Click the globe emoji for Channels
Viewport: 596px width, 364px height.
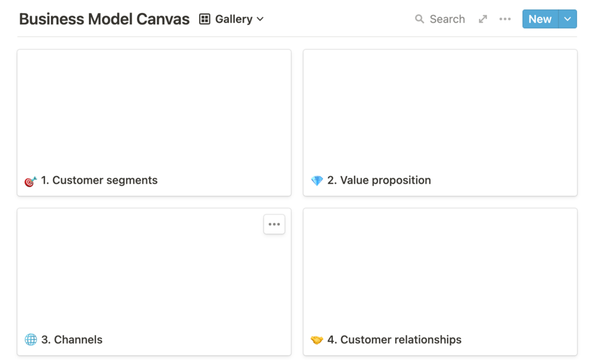[x=30, y=340]
